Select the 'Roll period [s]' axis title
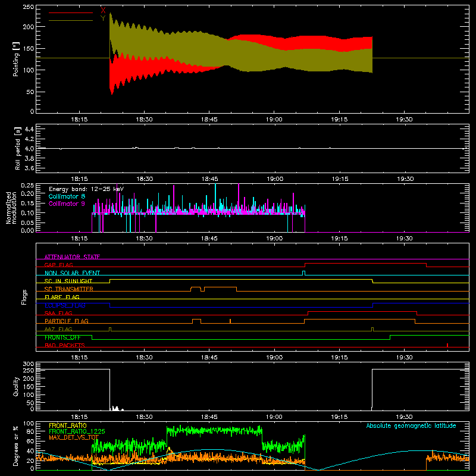The height and width of the screenshot is (476, 476). tap(18, 148)
